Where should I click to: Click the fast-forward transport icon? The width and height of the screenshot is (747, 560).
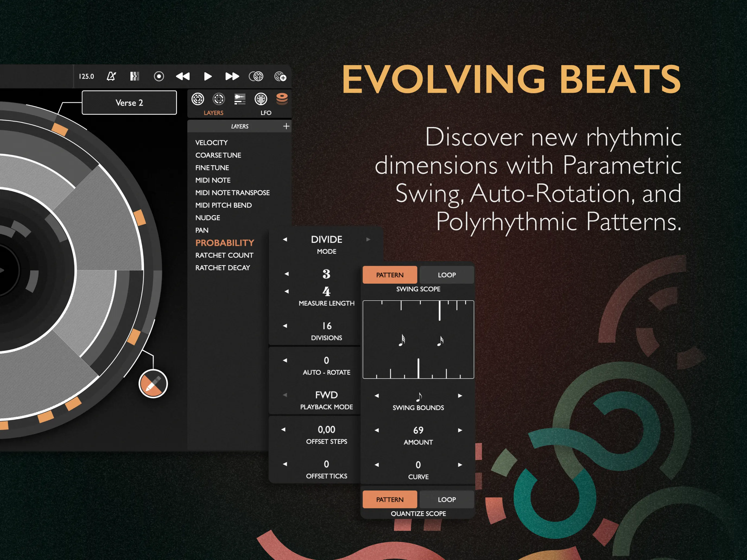233,77
